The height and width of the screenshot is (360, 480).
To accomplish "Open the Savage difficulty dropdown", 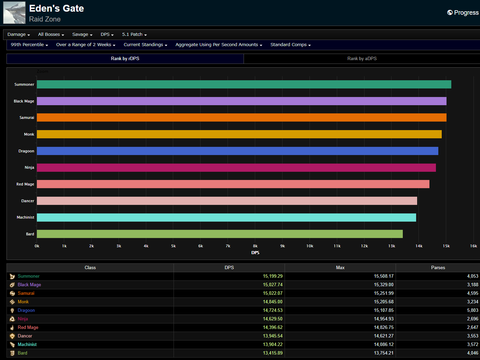I will click(82, 34).
